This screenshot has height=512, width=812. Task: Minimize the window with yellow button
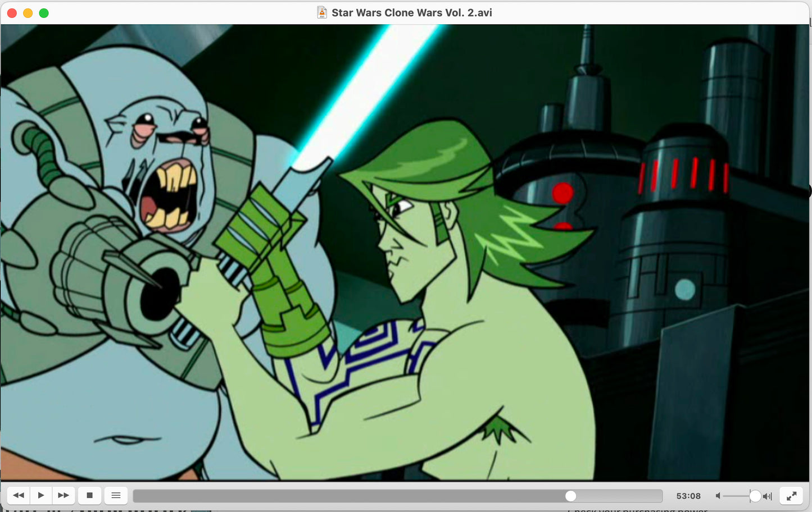click(x=28, y=13)
